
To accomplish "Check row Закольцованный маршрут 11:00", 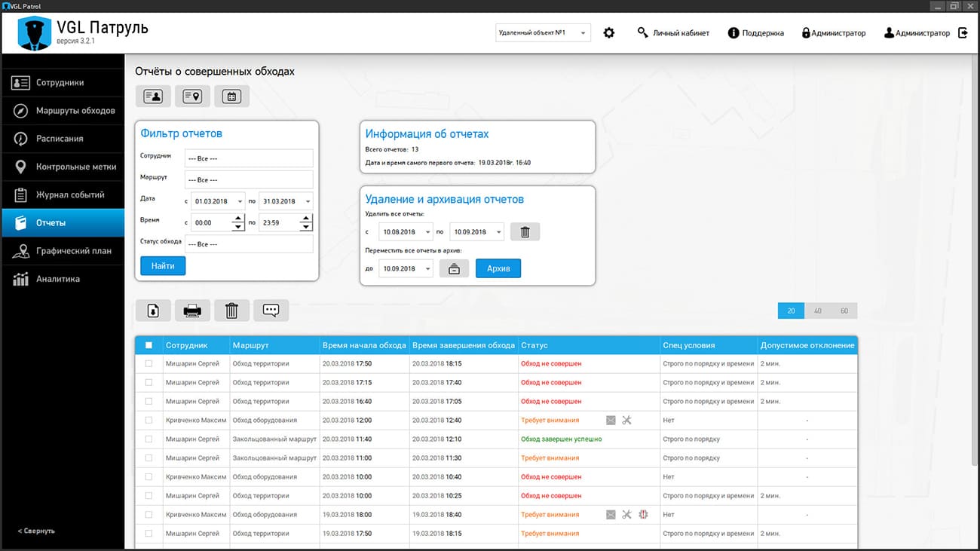I will [x=149, y=458].
